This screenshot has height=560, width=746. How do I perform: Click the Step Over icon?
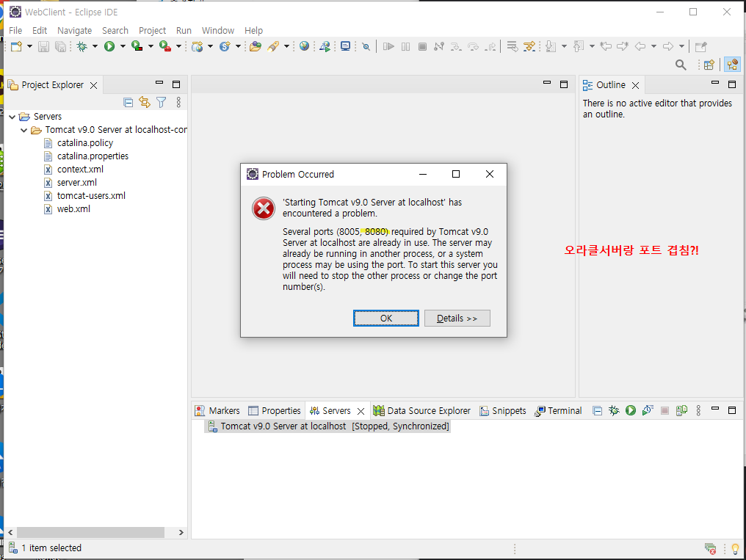[473, 46]
